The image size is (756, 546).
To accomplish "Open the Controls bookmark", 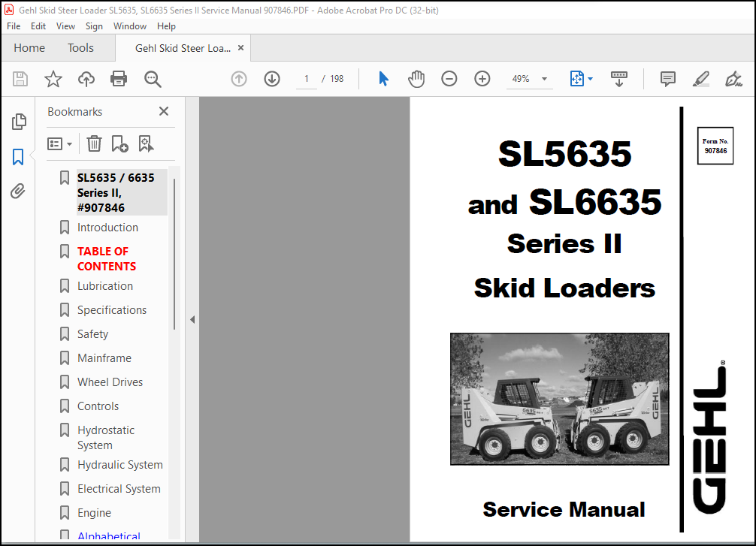I will click(x=98, y=406).
